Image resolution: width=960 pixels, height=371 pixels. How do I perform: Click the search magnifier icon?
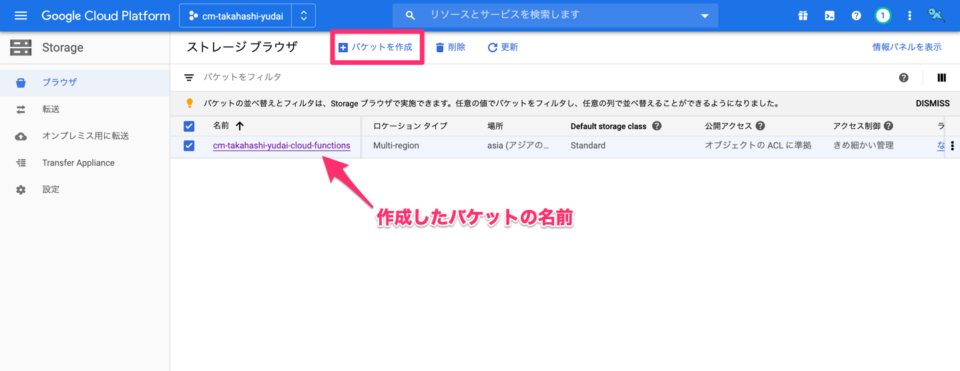pos(411,15)
